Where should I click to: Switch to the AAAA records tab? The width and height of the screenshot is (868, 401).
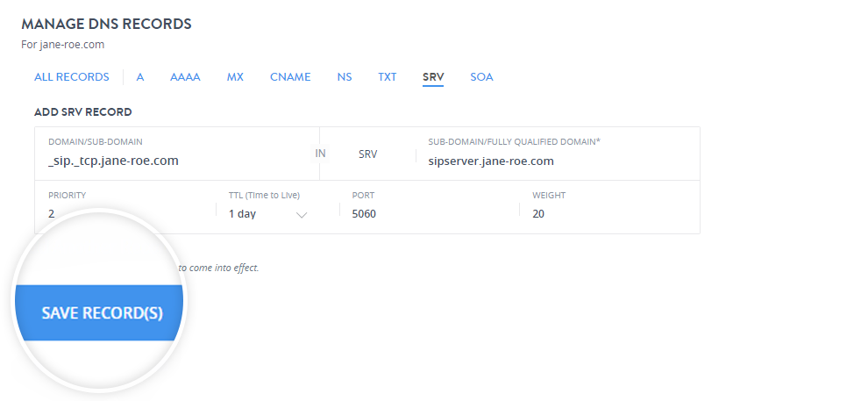click(185, 77)
